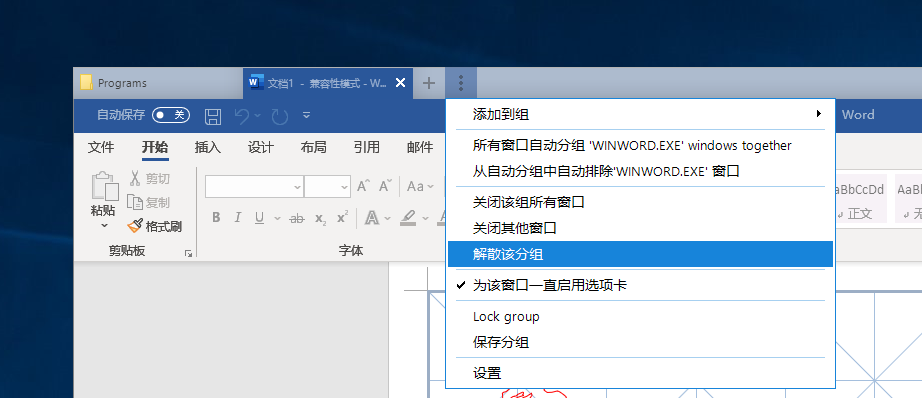Choose 所有窗口自动分组 WINWORD.EXE menu item
The width and height of the screenshot is (922, 398).
coord(640,145)
